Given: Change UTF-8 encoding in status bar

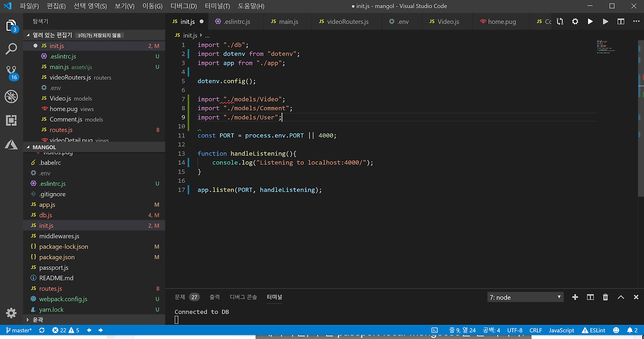Looking at the screenshot, I should pos(515,330).
